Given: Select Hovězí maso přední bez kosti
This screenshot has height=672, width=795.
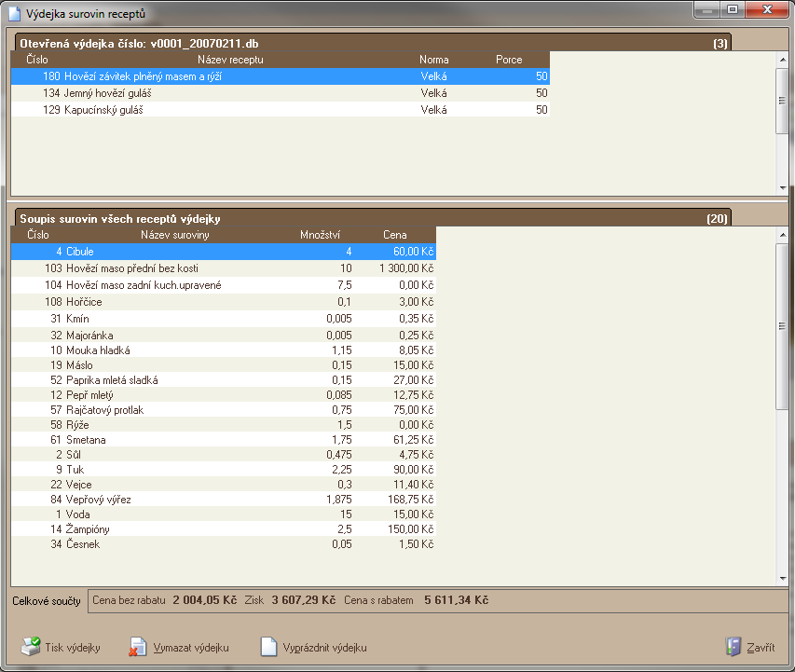Looking at the screenshot, I should click(223, 268).
